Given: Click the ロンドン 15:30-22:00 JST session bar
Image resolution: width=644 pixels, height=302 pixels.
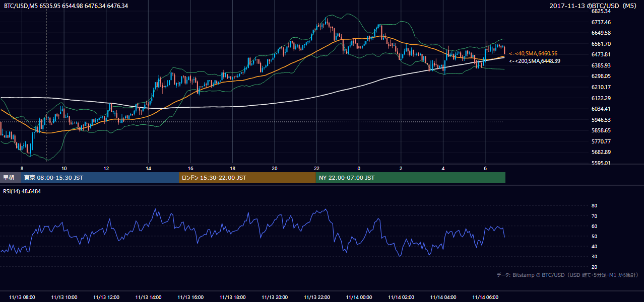Looking at the screenshot, I should (247, 178).
